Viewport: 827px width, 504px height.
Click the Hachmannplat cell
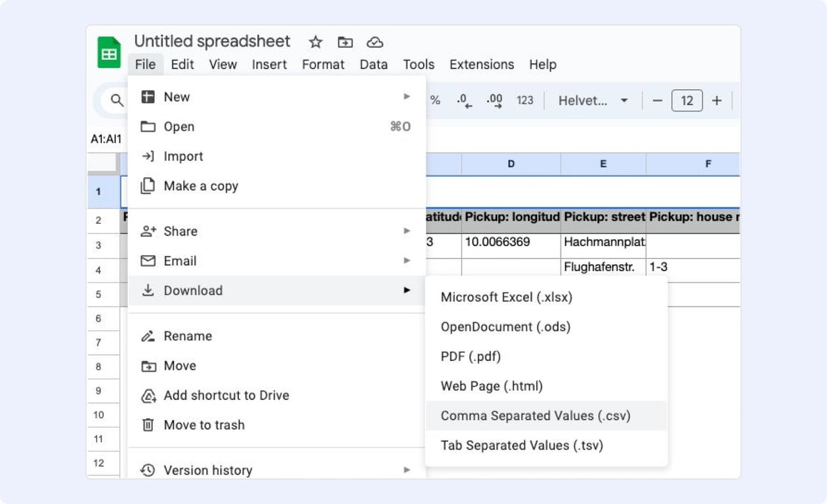(603, 245)
